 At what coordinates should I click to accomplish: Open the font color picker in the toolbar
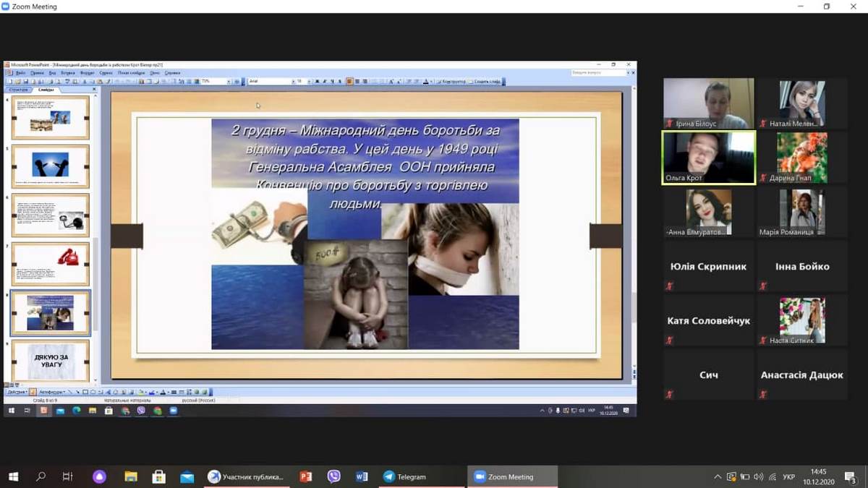(426, 82)
